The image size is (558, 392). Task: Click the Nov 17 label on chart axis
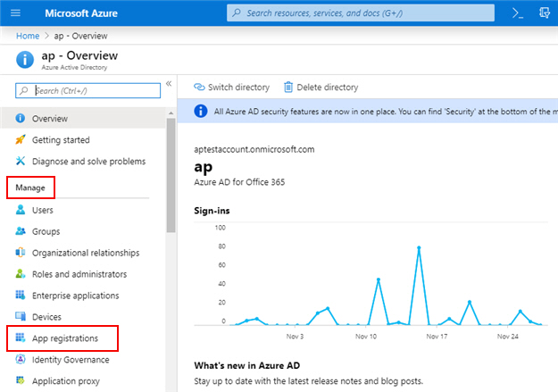[437, 336]
